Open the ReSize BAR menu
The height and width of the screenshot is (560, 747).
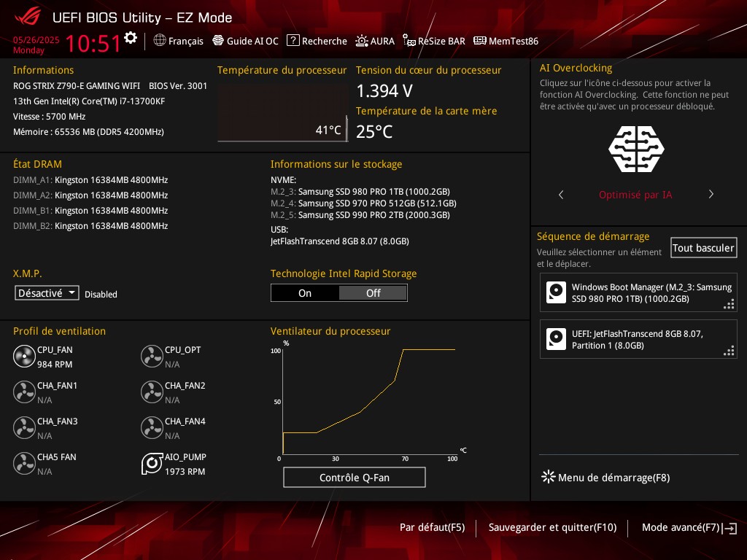(x=434, y=41)
